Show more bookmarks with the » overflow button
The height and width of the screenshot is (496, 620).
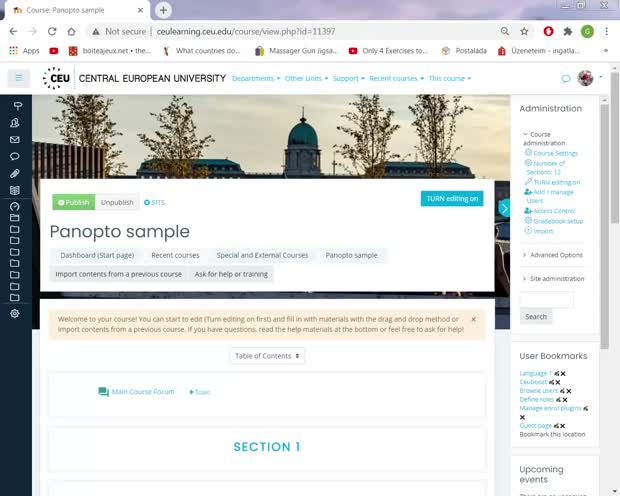pyautogui.click(x=606, y=51)
